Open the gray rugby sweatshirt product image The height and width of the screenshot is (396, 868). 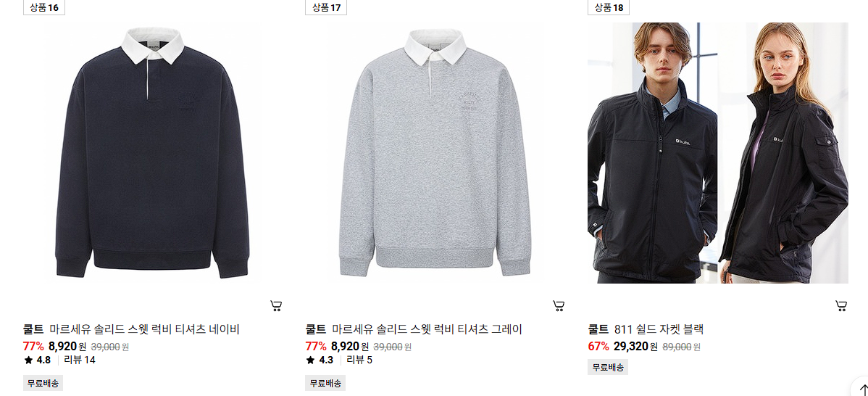click(435, 153)
